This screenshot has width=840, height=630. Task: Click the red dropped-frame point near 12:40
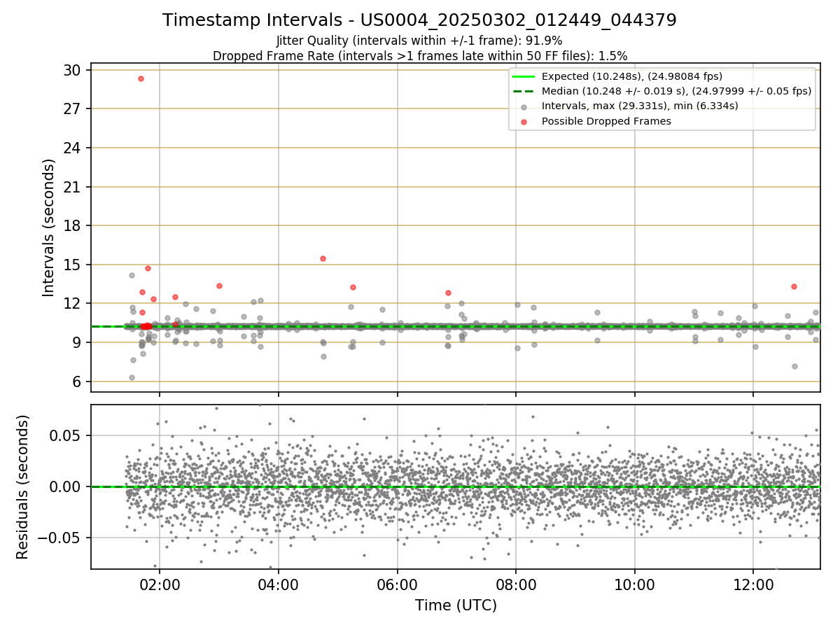coord(794,286)
